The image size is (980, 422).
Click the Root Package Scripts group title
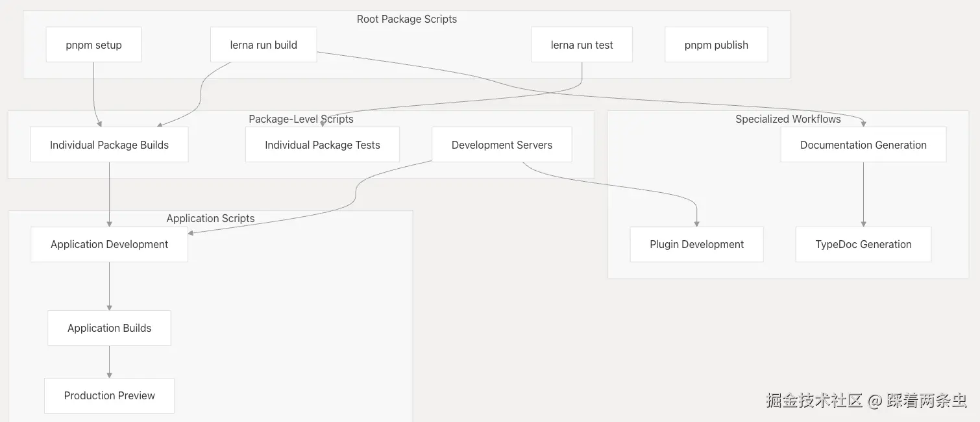click(x=407, y=19)
